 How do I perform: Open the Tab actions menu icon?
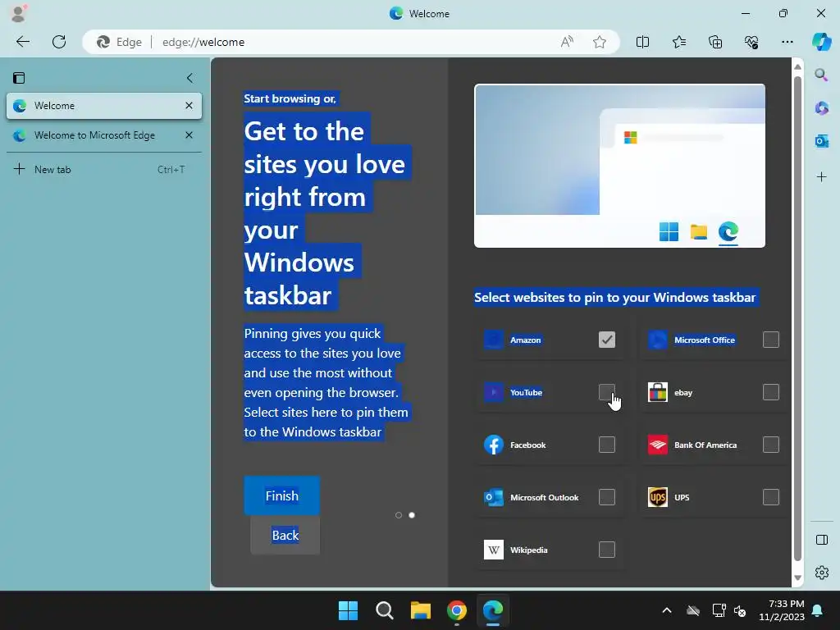(19, 78)
